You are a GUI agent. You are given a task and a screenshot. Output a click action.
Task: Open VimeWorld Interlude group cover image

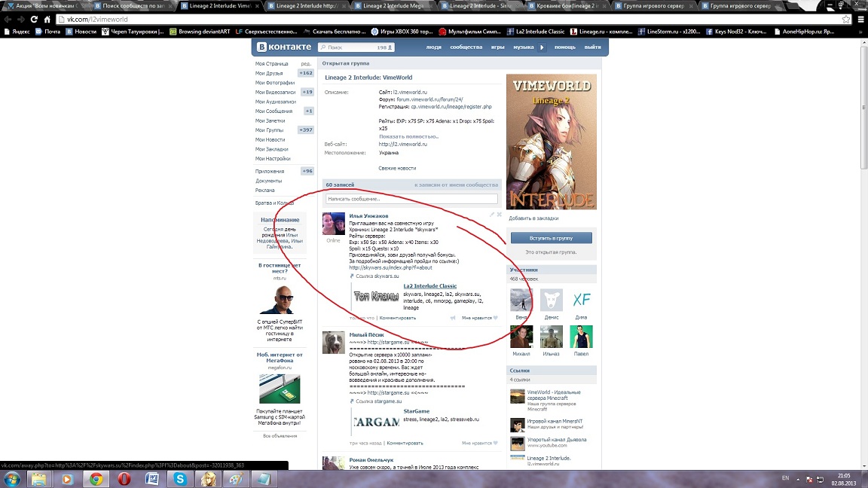552,142
